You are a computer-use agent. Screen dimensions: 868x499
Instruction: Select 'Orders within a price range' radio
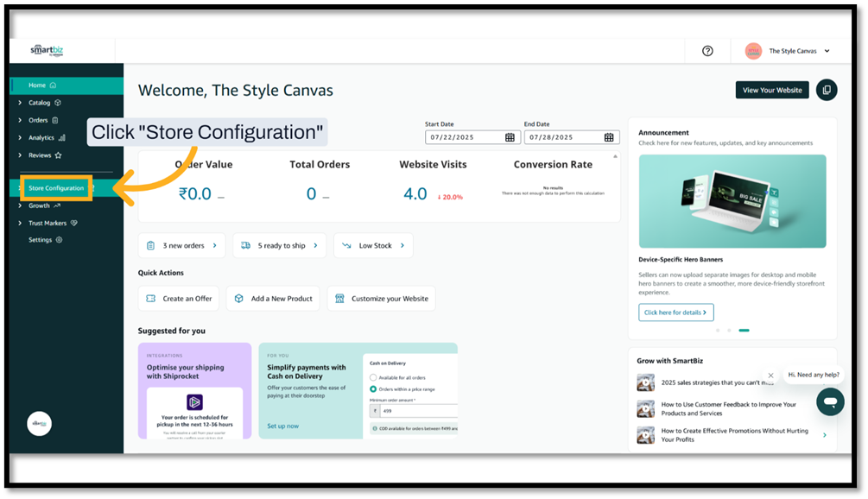coord(373,389)
